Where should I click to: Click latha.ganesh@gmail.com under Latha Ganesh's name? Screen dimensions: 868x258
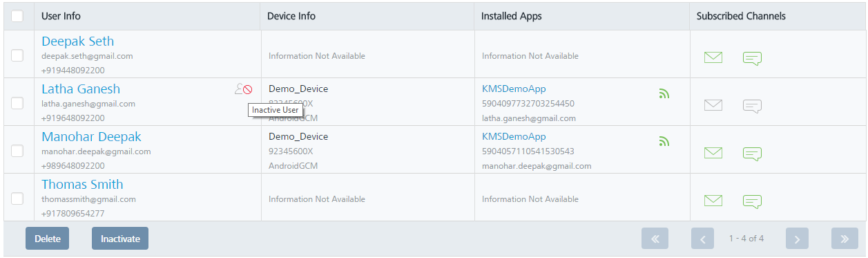88,104
